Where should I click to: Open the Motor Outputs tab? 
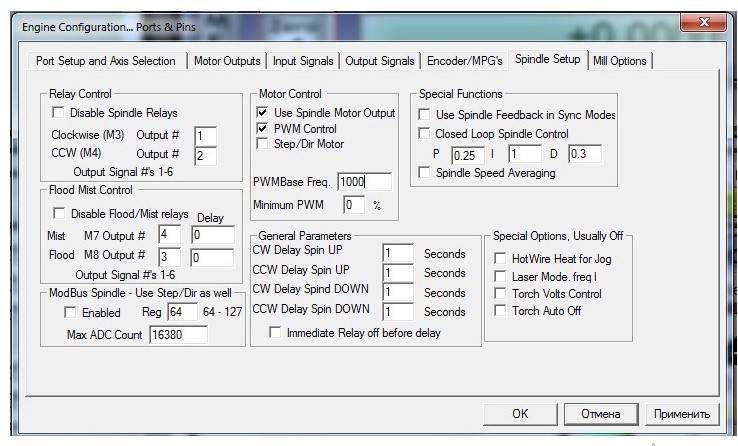pyautogui.click(x=227, y=61)
